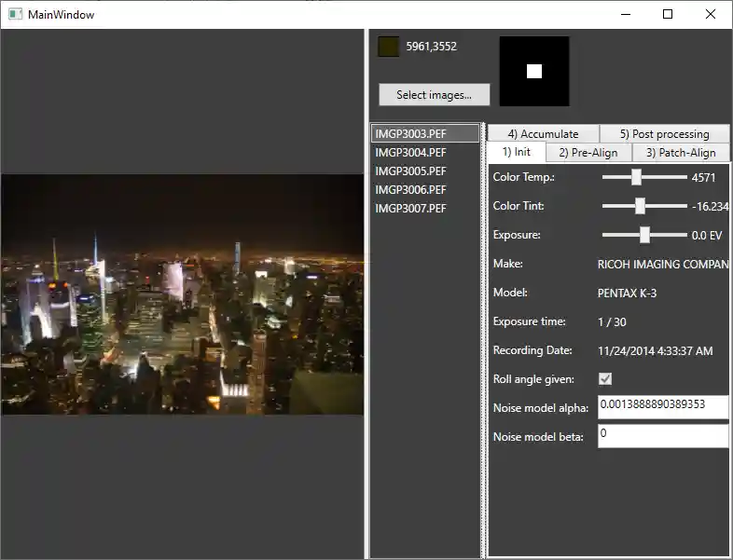Click the Noise model alpha field

coord(662,407)
